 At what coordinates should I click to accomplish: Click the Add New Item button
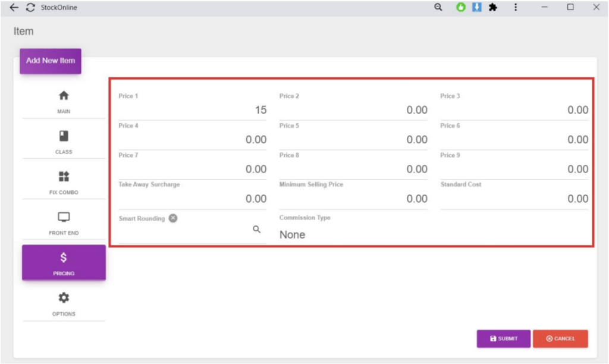point(51,61)
